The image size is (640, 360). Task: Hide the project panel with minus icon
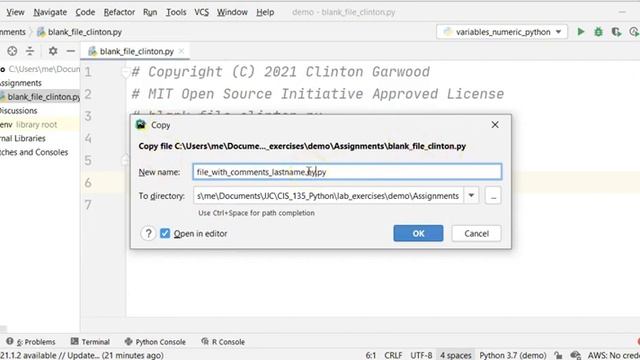point(71,51)
